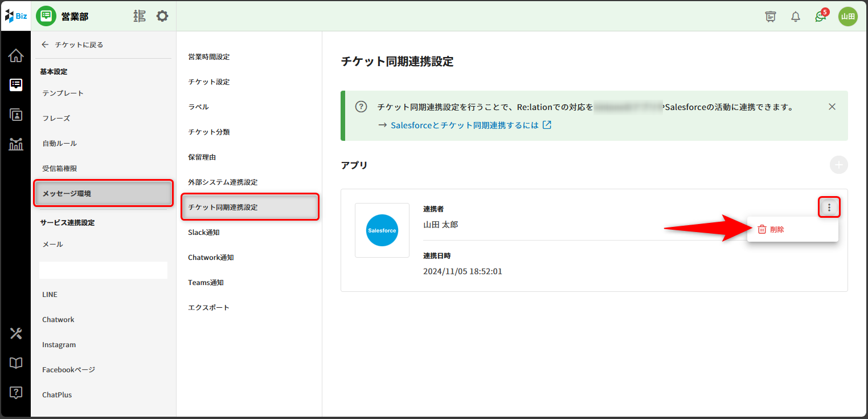Screen dimensions: 868x419
Task: Open the three-dot menu on Salesforce card
Action: point(829,208)
